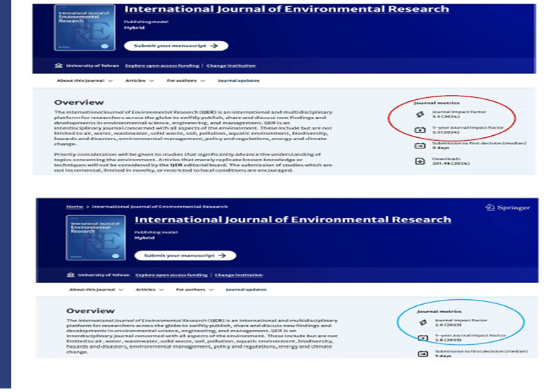Click the Downloads icon beside 201.9k (2024)
544x392 pixels.
point(420,161)
